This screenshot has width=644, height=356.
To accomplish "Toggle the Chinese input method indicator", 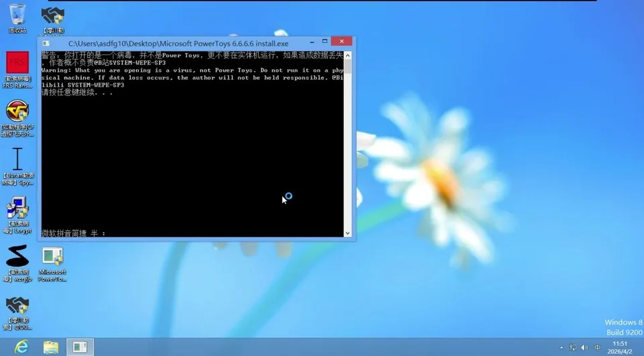I will pos(598,348).
